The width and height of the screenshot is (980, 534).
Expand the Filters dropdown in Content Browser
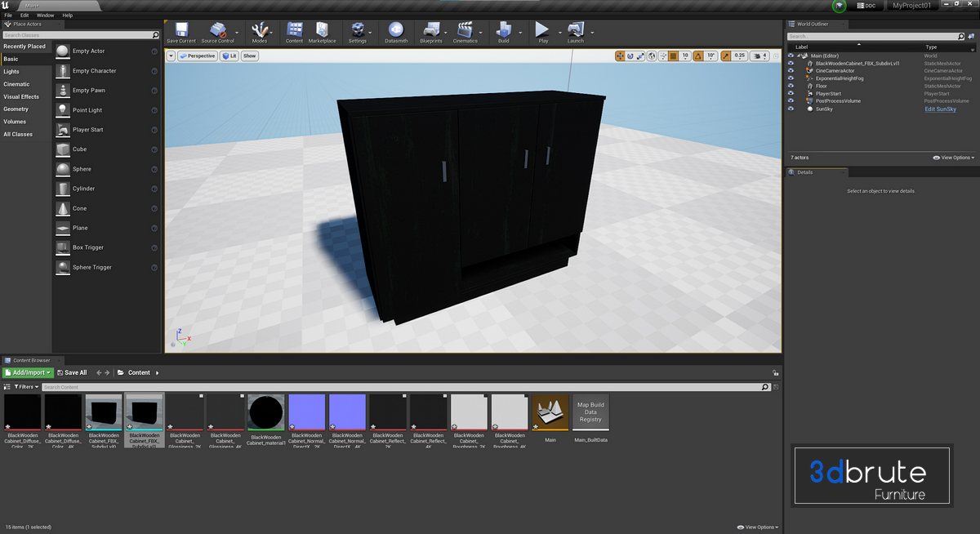(x=23, y=387)
